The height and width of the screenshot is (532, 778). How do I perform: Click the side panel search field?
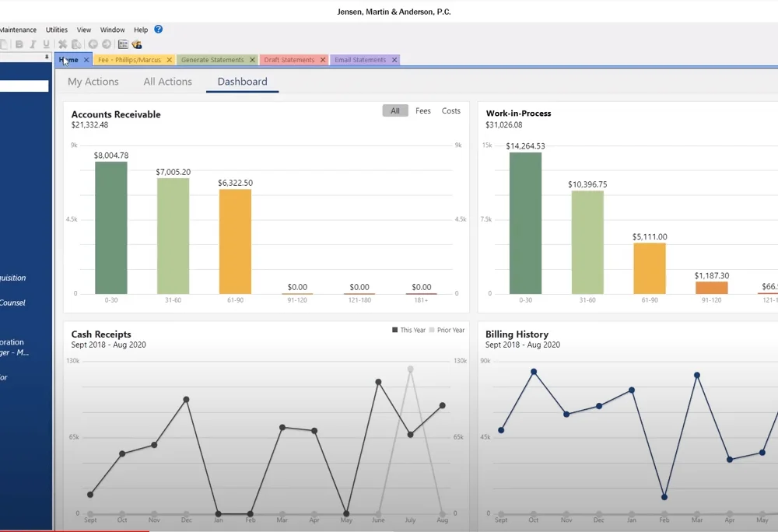click(24, 86)
